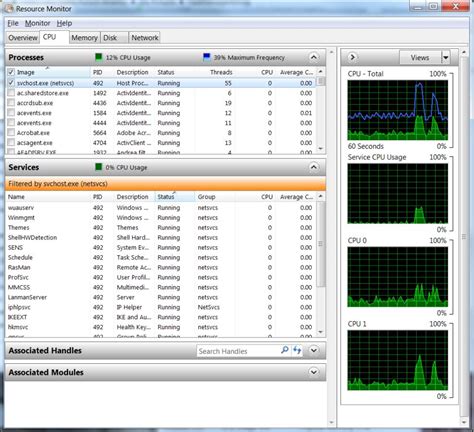Image resolution: width=474 pixels, height=432 pixels.
Task: Click the Views button
Action: click(420, 58)
